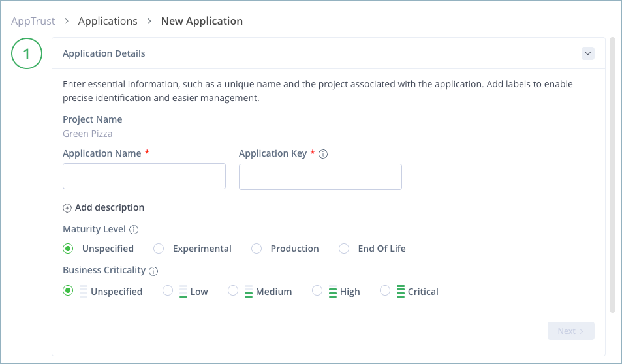
Task: Set business criticality to High
Action: (317, 291)
